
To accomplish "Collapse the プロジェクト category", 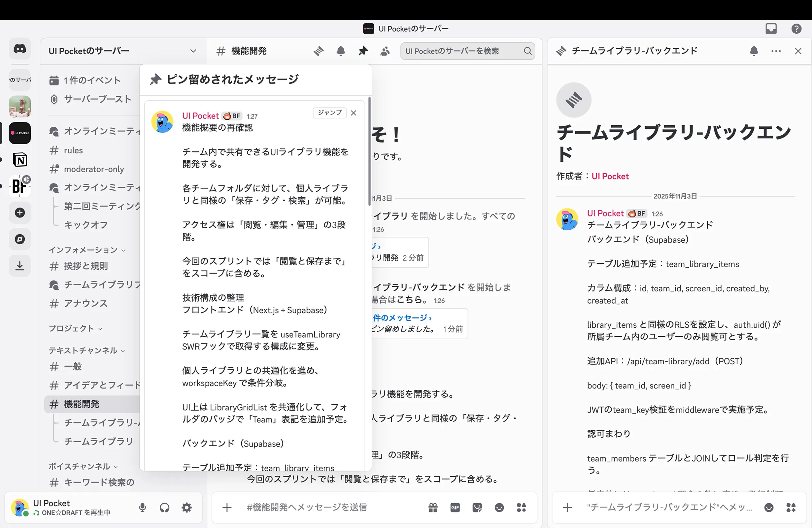I will [75, 328].
